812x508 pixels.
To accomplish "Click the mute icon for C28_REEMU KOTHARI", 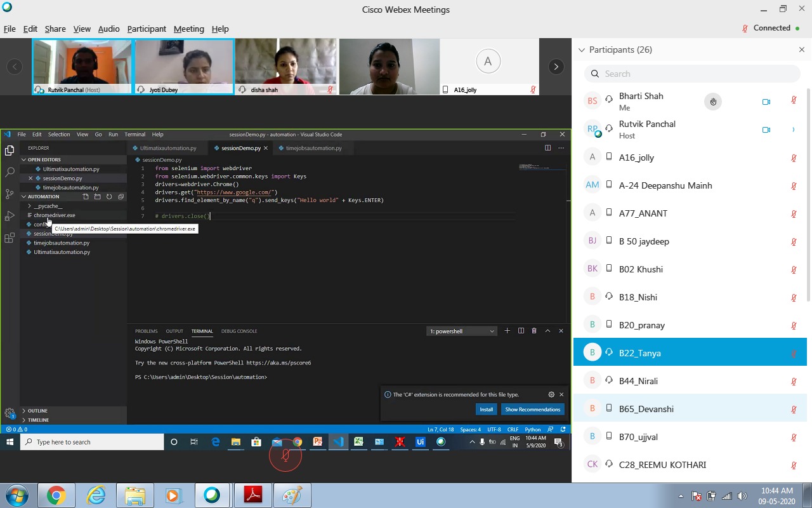I will (794, 465).
